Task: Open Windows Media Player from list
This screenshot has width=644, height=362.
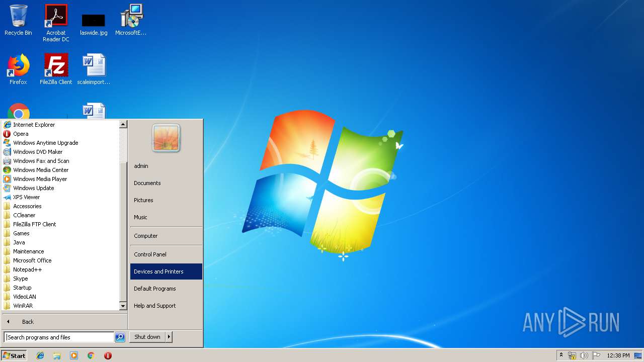Action: tap(60, 179)
